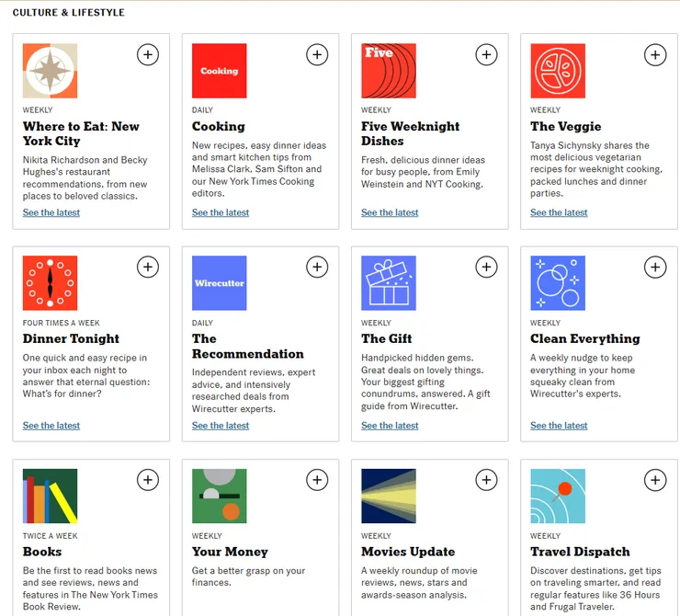This screenshot has width=680, height=616.
Task: Click the Clean Everything bubbles icon
Action: [x=557, y=283]
